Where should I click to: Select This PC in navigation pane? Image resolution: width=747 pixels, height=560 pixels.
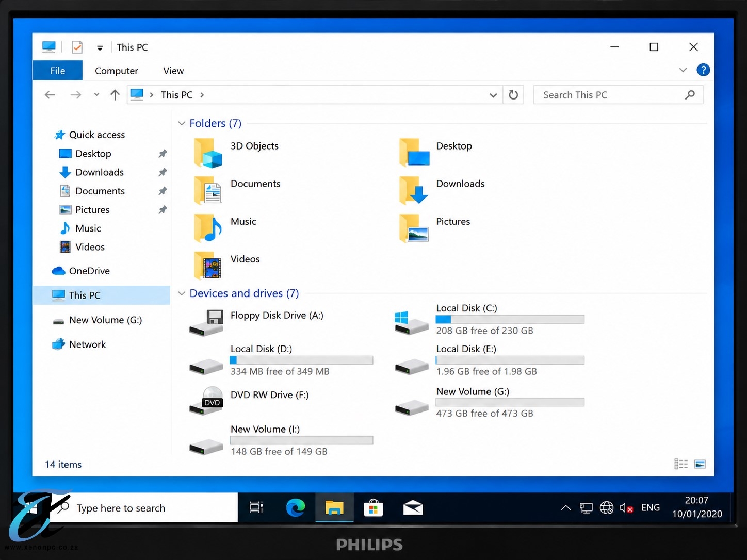pos(102,295)
